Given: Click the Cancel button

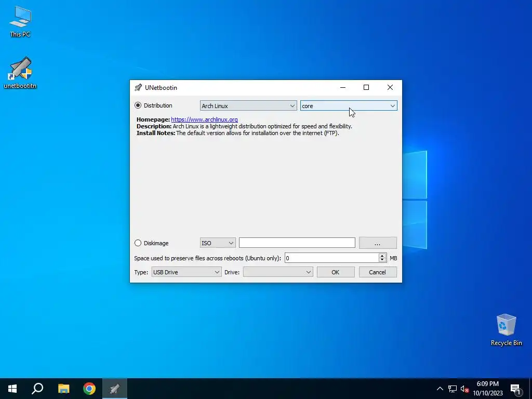Looking at the screenshot, I should point(378,272).
